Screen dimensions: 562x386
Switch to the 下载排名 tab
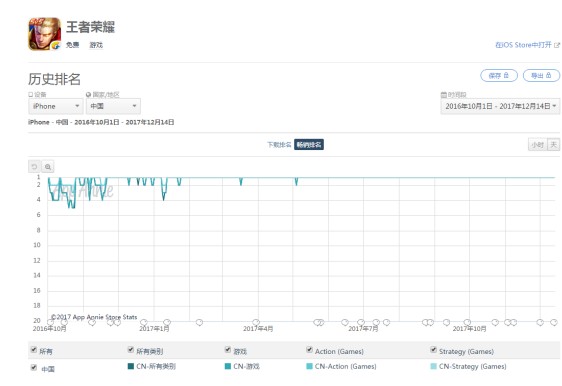point(279,145)
